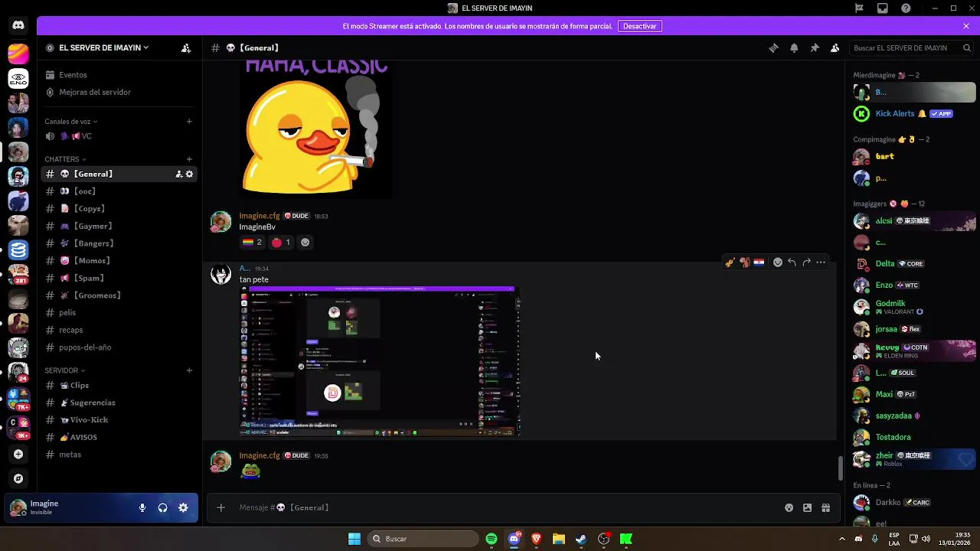Open Mejoras del servidor

pyautogui.click(x=119, y=92)
